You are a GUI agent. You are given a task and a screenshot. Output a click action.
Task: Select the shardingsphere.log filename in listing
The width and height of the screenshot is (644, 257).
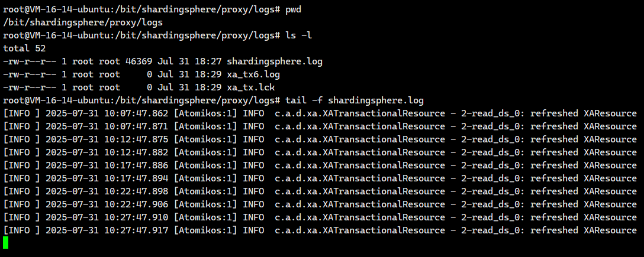point(275,61)
